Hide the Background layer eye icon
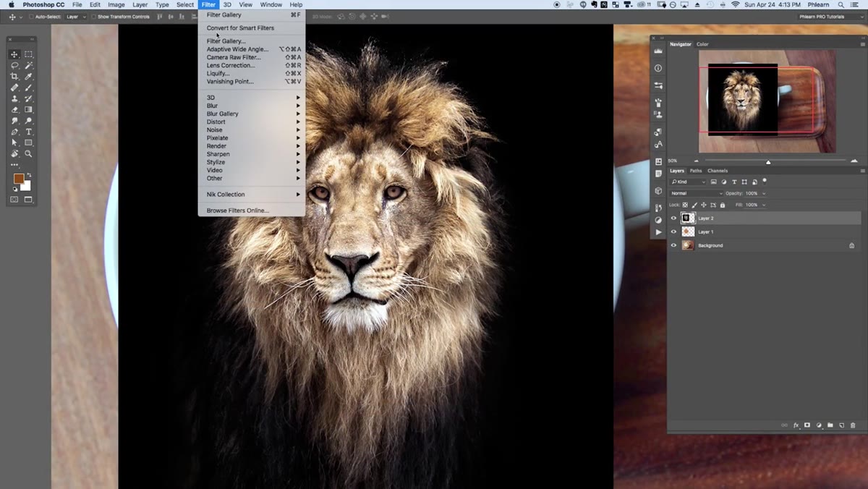The image size is (868, 489). [x=673, y=245]
